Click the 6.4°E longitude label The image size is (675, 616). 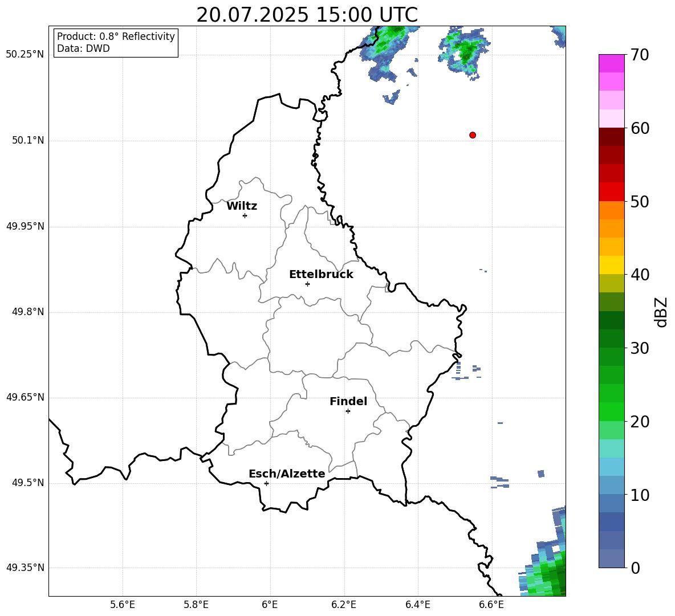click(x=417, y=605)
